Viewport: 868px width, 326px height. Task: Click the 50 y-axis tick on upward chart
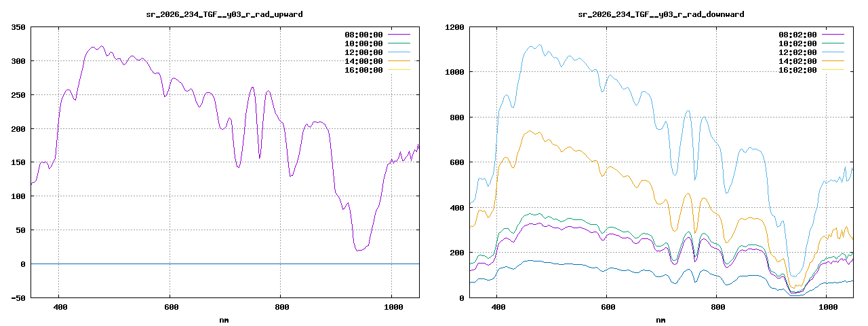click(21, 230)
